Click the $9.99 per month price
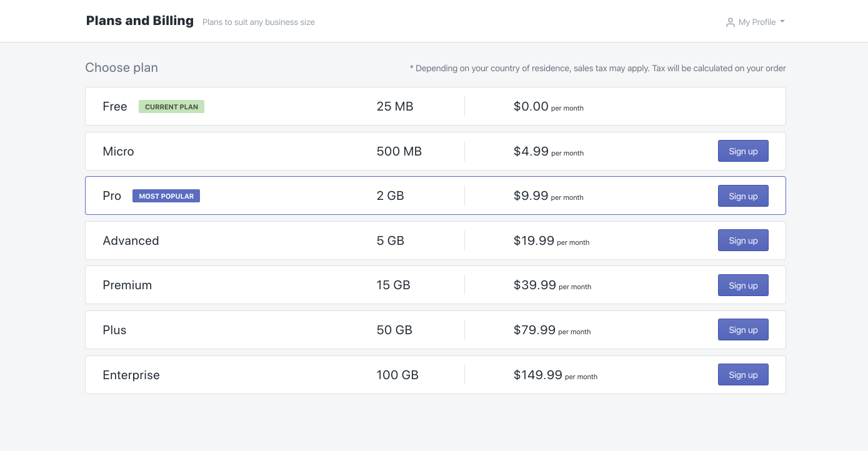 [x=548, y=196]
